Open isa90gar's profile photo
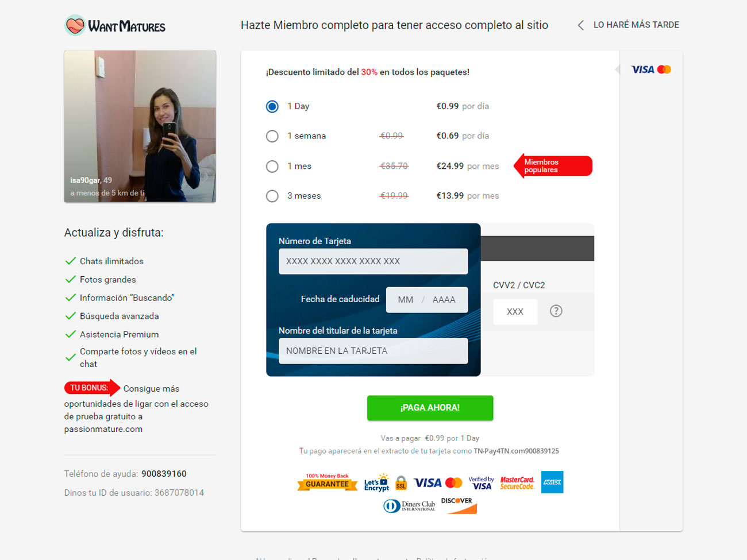The width and height of the screenshot is (747, 560). (140, 126)
